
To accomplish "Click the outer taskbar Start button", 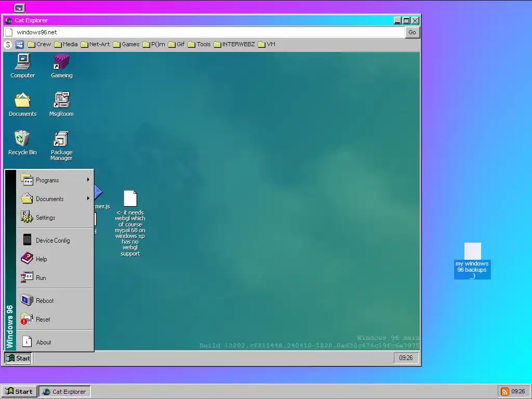I will point(19,392).
